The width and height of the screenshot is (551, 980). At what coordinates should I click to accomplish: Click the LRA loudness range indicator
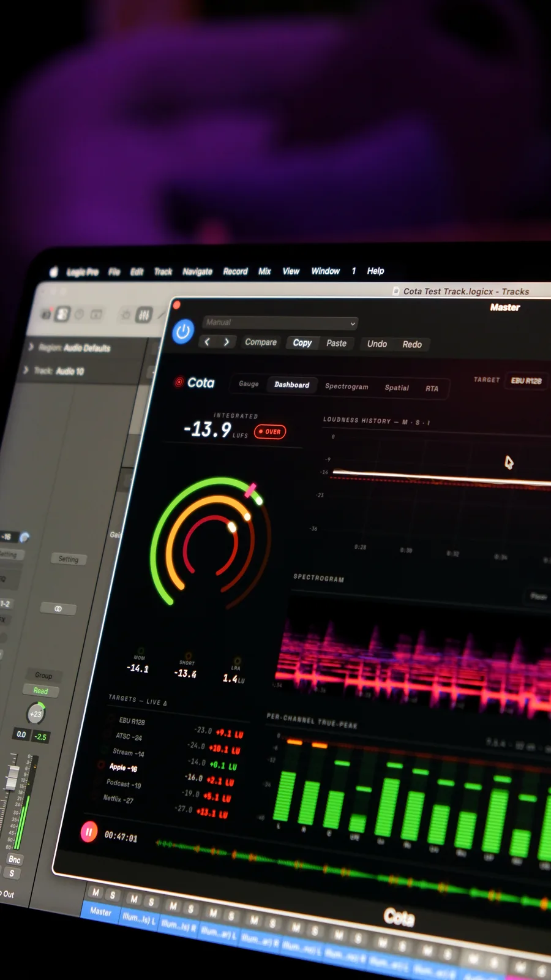[234, 673]
